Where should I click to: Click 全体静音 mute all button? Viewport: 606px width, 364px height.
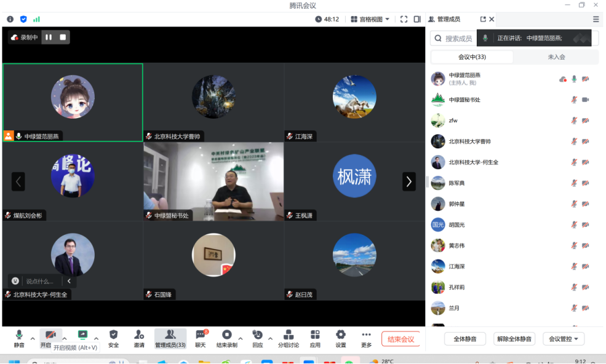click(465, 339)
